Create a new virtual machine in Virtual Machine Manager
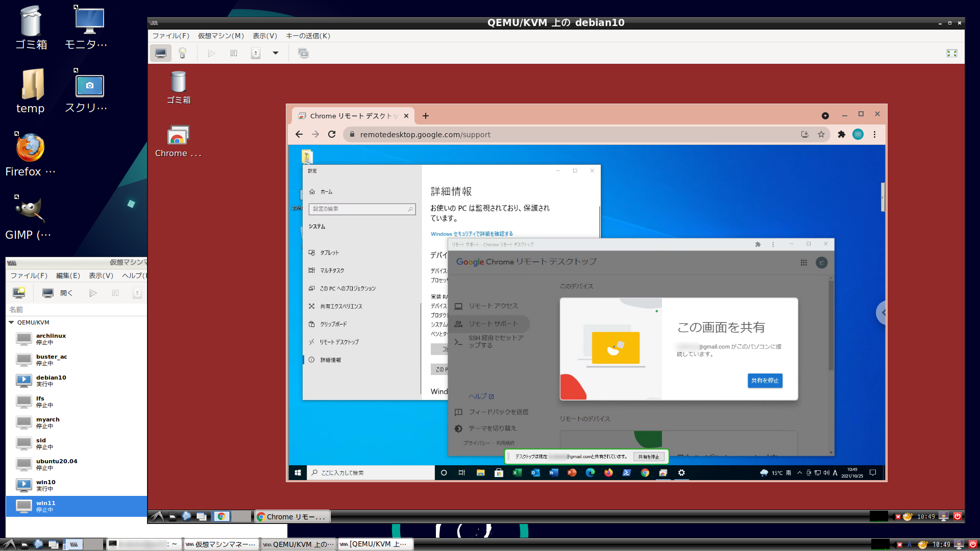980x551 pixels. click(x=19, y=293)
